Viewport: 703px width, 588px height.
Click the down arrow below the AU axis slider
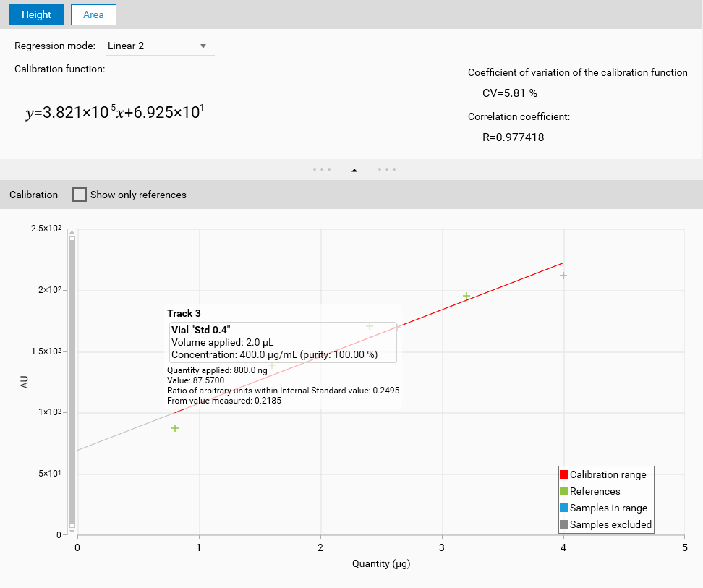pos(72,532)
